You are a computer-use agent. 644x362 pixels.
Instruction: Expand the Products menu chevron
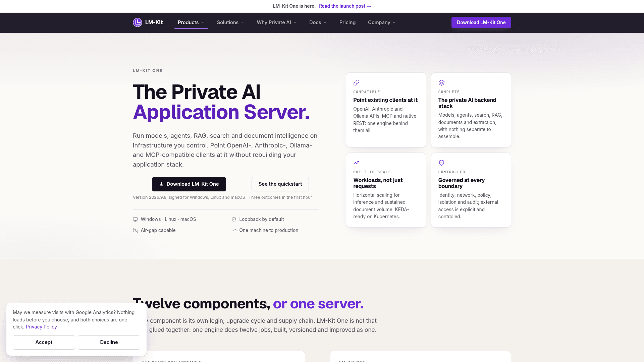point(203,22)
